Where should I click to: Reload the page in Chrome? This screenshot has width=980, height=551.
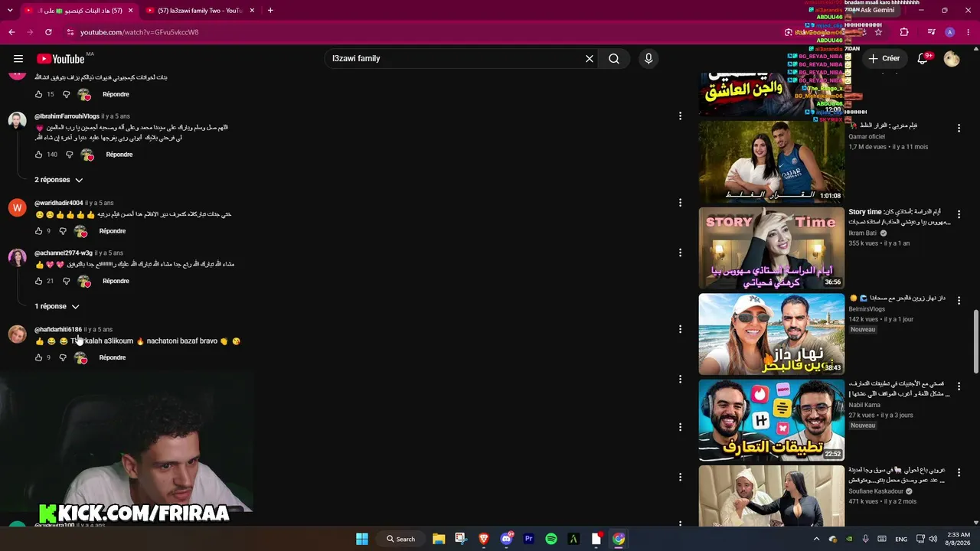48,32
